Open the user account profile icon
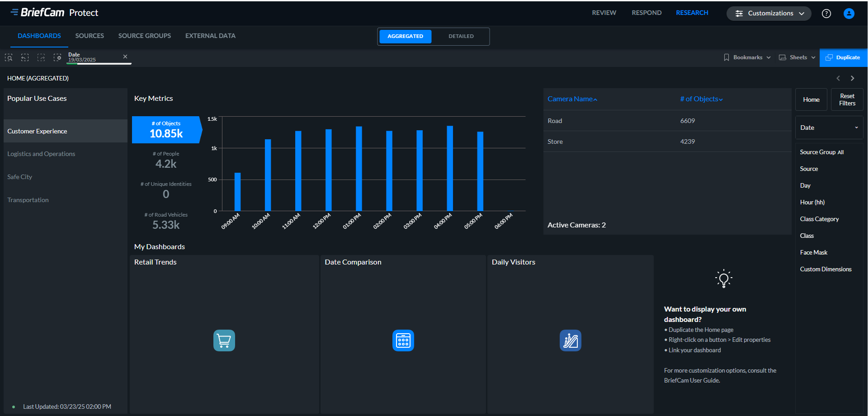The image size is (868, 416). click(849, 14)
